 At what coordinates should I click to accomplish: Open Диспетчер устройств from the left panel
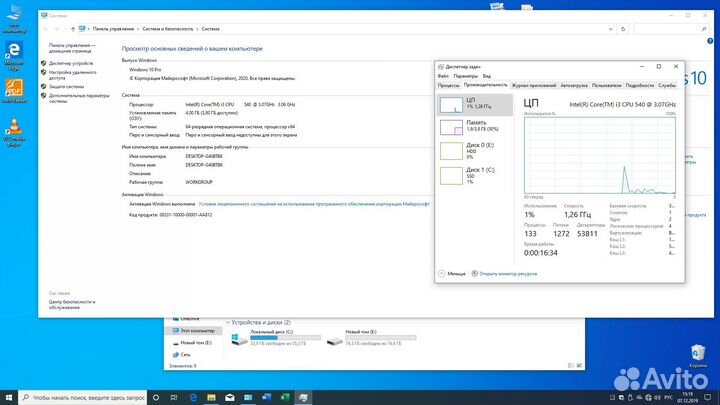(x=70, y=64)
